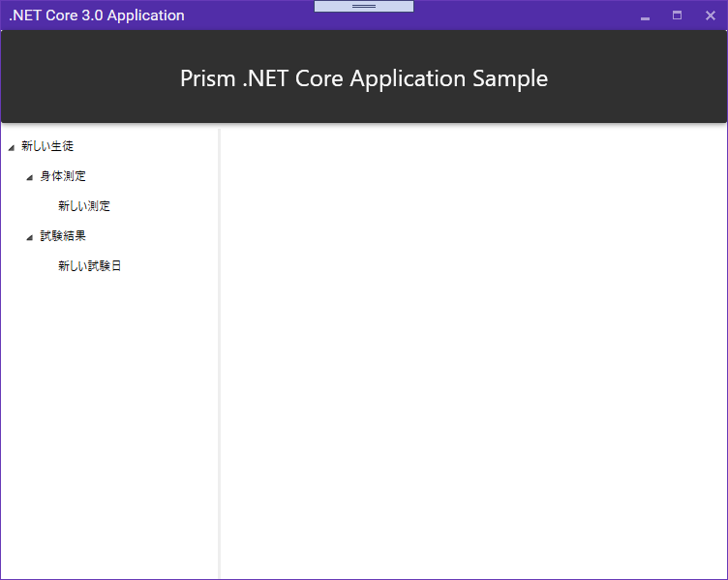Click the vertical splitter beside the tree
Screen dimensions: 728x580
[x=219, y=352]
